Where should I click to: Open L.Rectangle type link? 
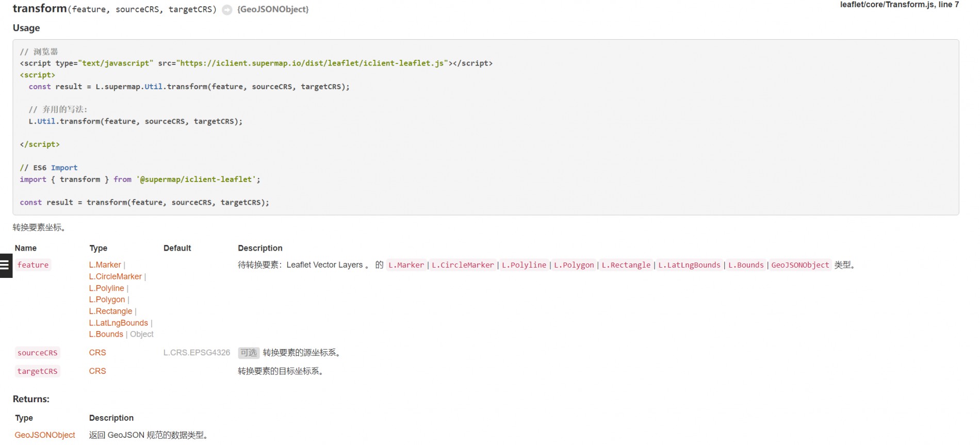[x=110, y=311]
